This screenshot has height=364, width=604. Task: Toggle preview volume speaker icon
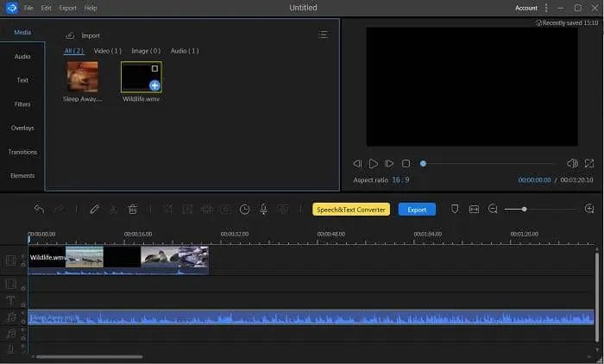pyautogui.click(x=571, y=163)
